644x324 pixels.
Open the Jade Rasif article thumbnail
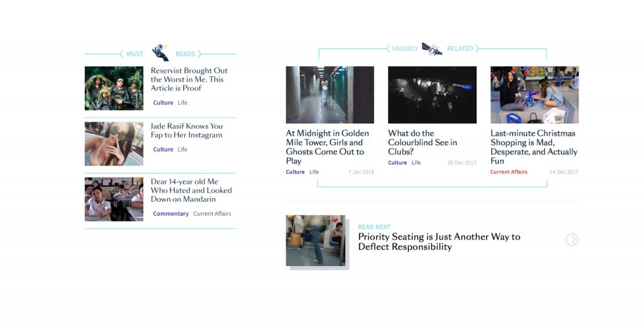point(114,143)
